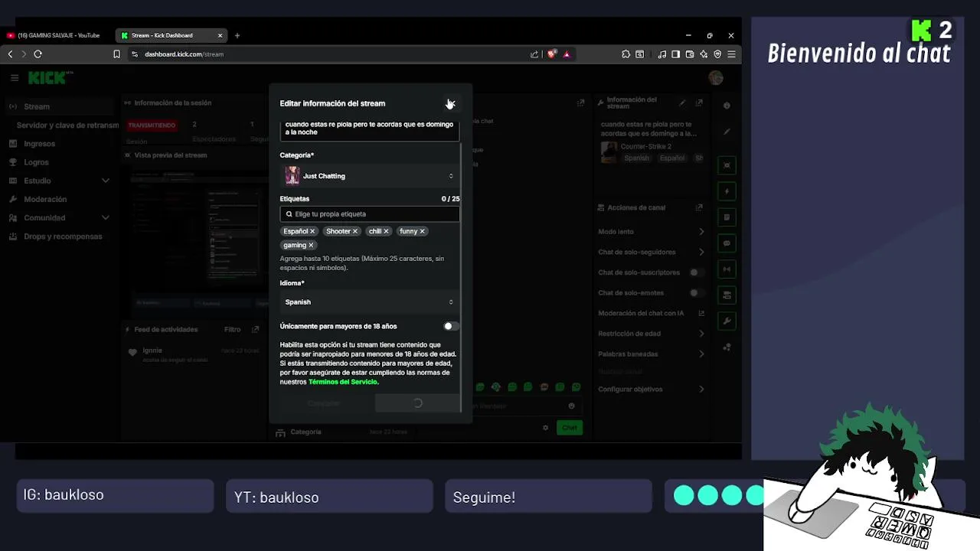The height and width of the screenshot is (551, 980).
Task: Click the green Chat send button
Action: tap(570, 427)
